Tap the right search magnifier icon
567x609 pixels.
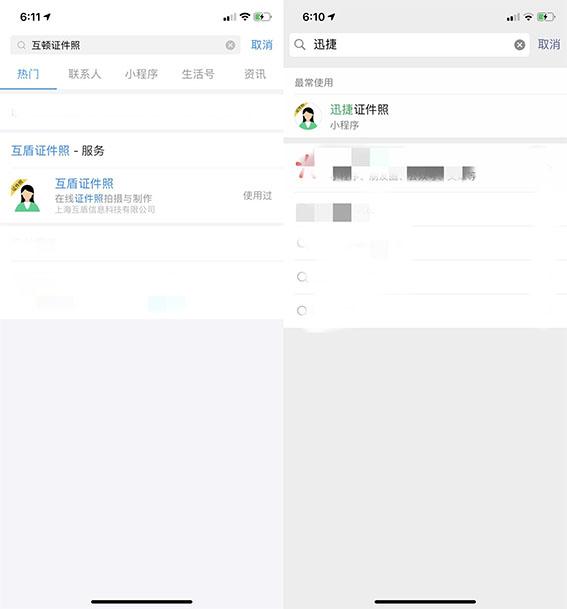[x=299, y=44]
